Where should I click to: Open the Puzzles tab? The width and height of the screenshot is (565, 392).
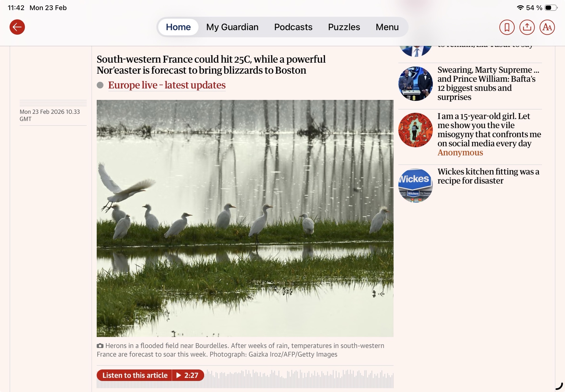pos(344,27)
